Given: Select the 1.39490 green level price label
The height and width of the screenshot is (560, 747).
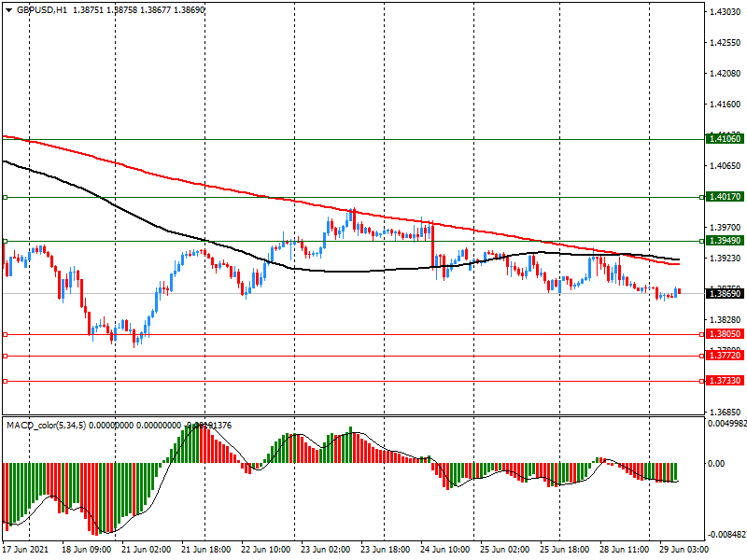Looking at the screenshot, I should pyautogui.click(x=726, y=241).
